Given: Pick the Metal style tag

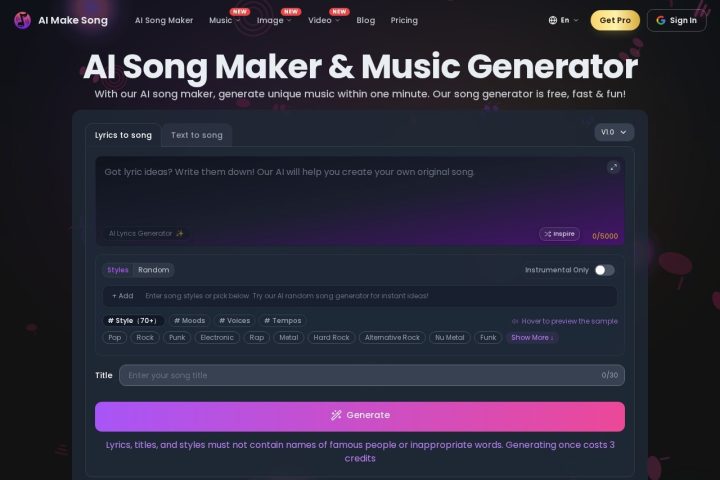Looking at the screenshot, I should 289,338.
